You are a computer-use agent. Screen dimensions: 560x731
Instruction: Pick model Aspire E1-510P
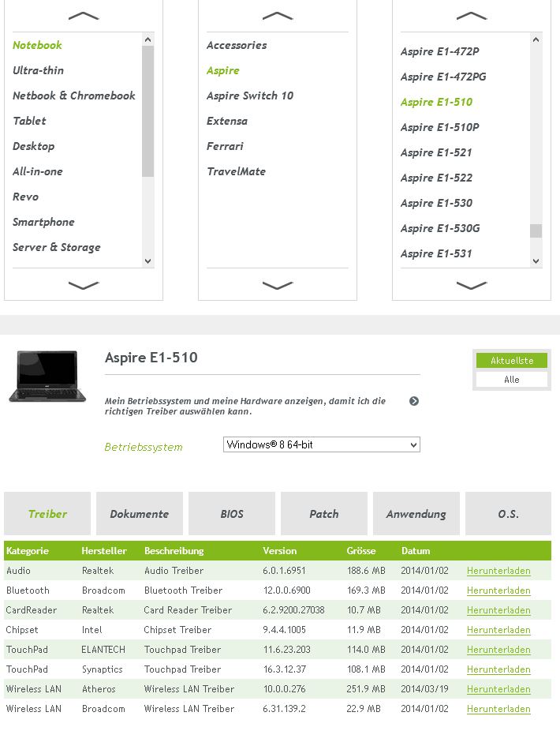point(440,127)
